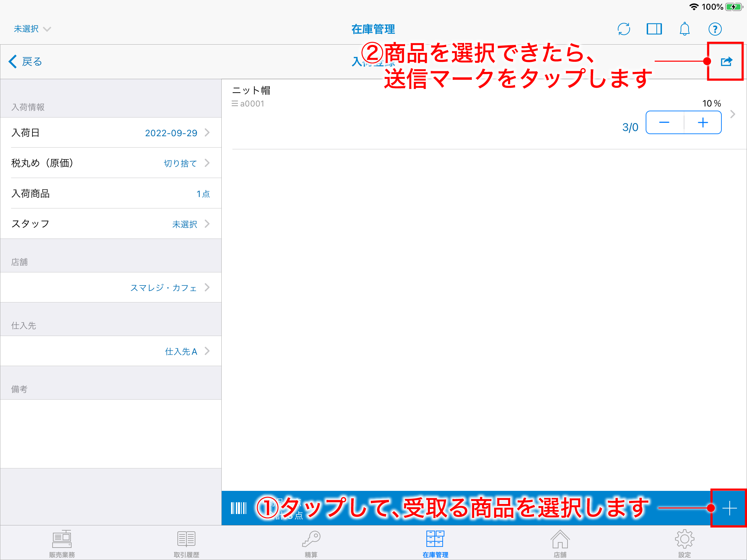This screenshot has height=560, width=747.
Task: Open the 未選択 dropdown at top left
Action: pyautogui.click(x=32, y=29)
